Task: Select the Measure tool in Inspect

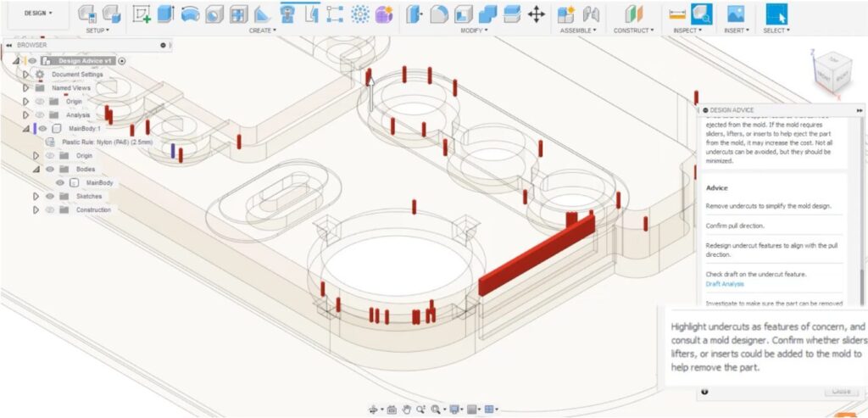Action: 677,14
